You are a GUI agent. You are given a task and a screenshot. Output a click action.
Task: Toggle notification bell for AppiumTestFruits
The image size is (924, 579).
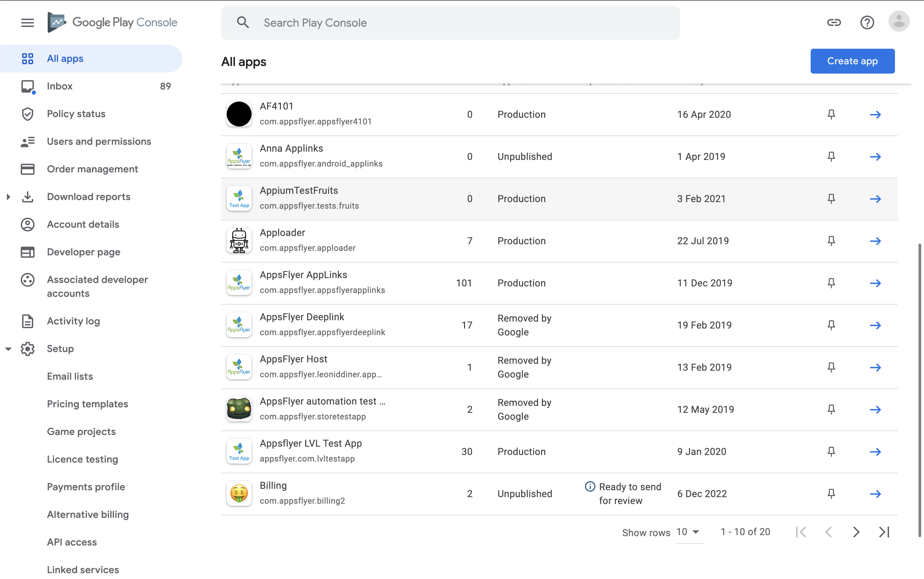click(x=831, y=198)
